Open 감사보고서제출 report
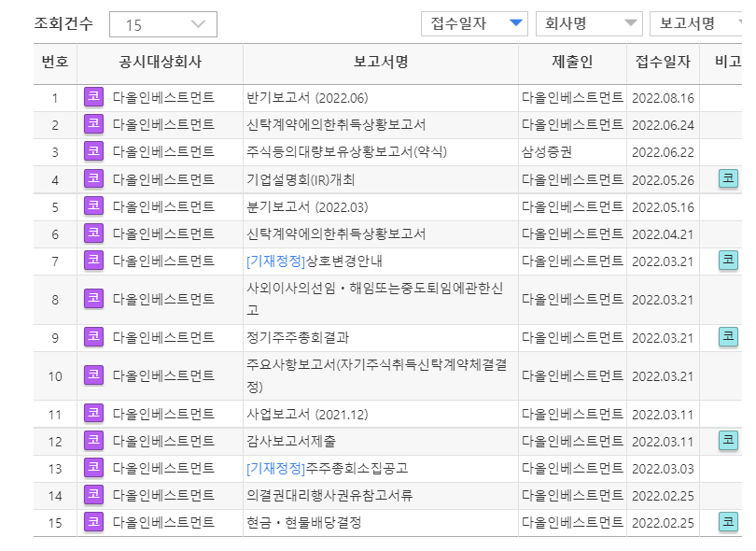The height and width of the screenshot is (551, 756). point(290,442)
